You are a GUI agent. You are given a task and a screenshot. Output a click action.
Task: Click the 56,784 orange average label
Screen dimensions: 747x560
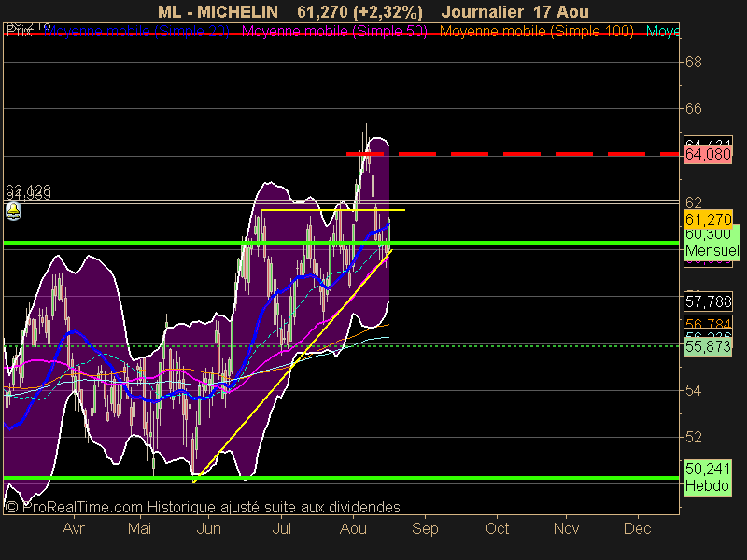[708, 323]
